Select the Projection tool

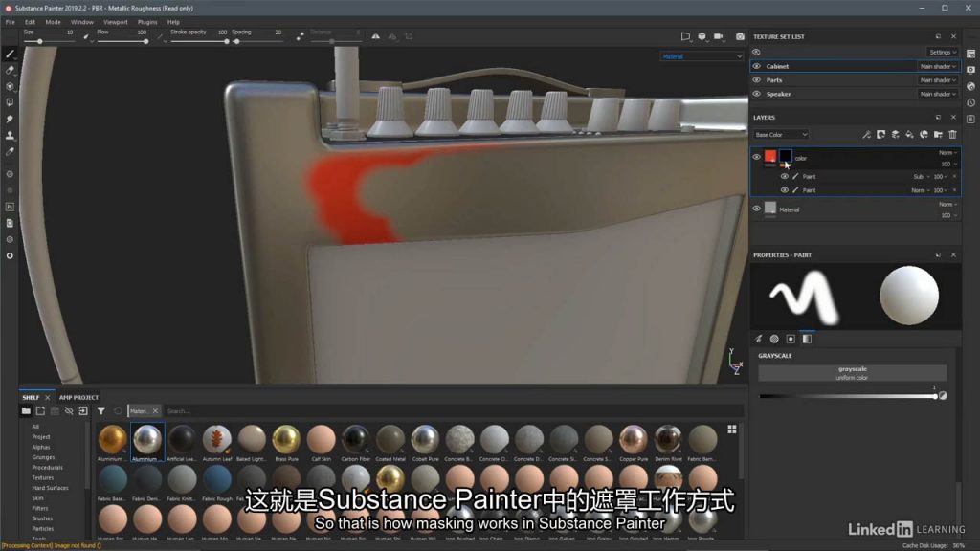coord(10,86)
